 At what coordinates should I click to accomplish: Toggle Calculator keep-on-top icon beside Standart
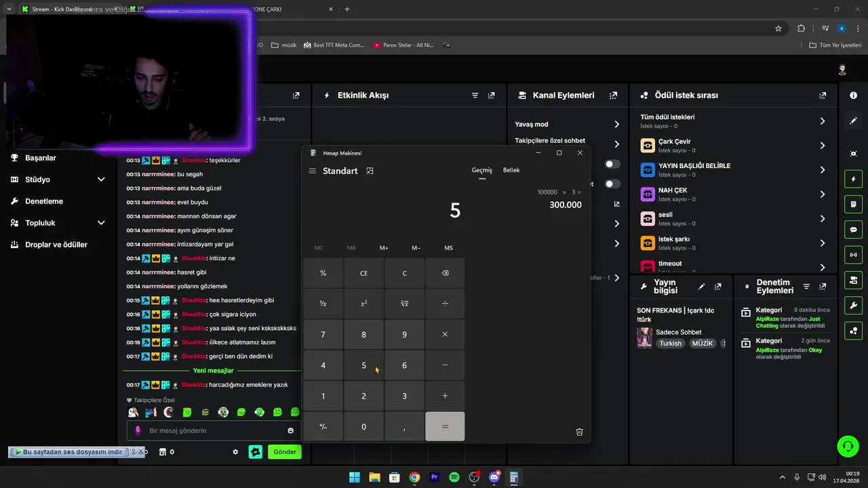(x=370, y=171)
